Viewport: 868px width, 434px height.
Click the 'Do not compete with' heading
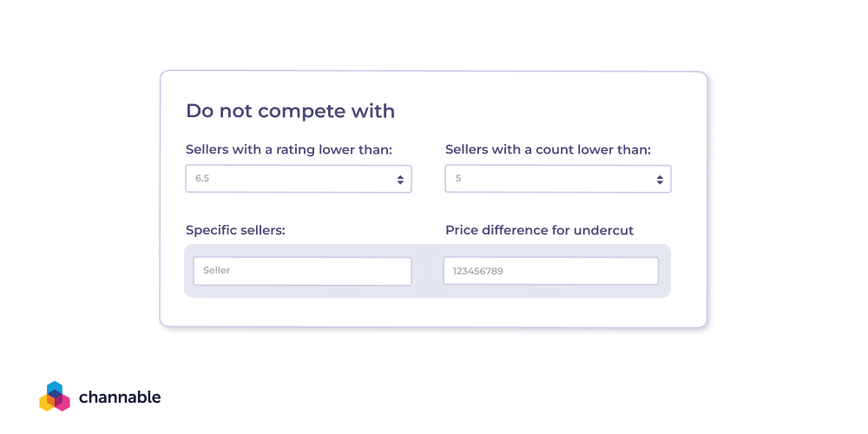(x=290, y=111)
